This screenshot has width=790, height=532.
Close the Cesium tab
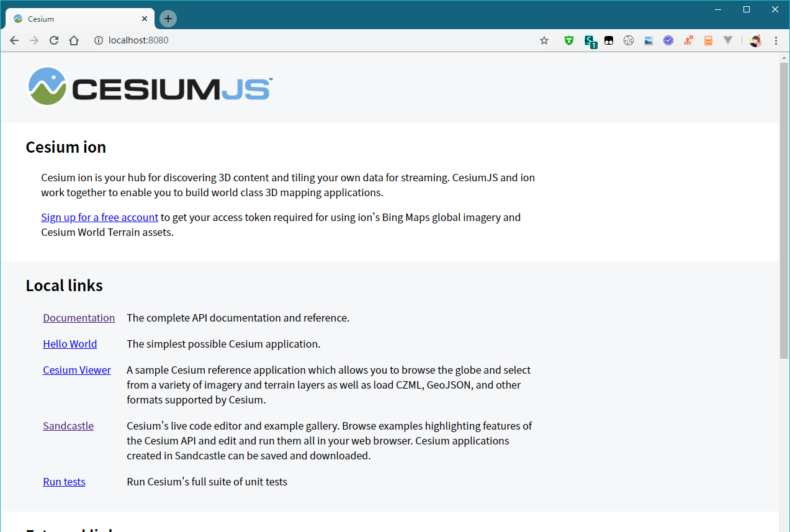145,19
